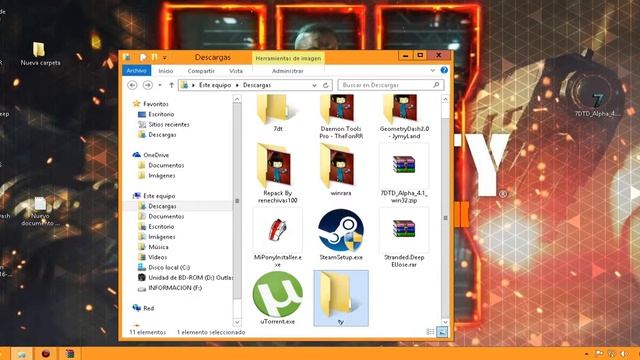Image resolution: width=640 pixels, height=360 pixels.
Task: Click File Explorer in the taskbar
Action: [21, 353]
